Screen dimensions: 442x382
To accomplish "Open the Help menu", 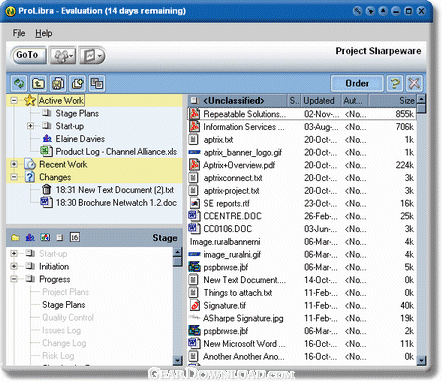I will pyautogui.click(x=44, y=33).
